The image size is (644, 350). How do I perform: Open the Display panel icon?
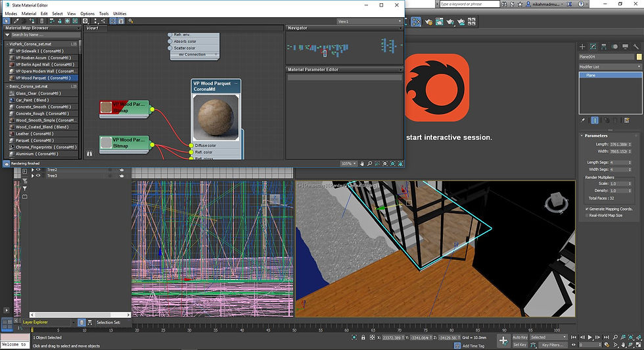click(x=625, y=47)
